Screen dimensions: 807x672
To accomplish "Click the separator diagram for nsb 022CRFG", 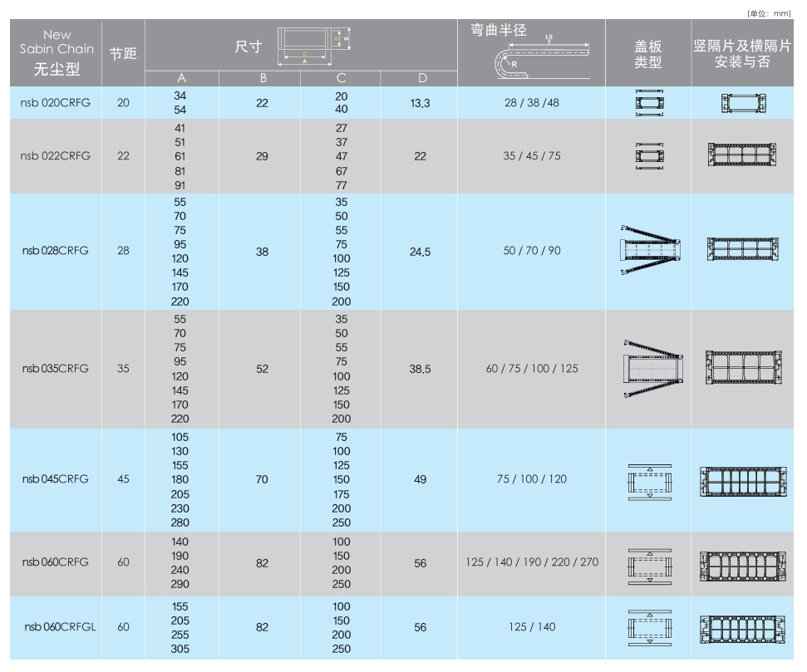I will pyautogui.click(x=742, y=155).
